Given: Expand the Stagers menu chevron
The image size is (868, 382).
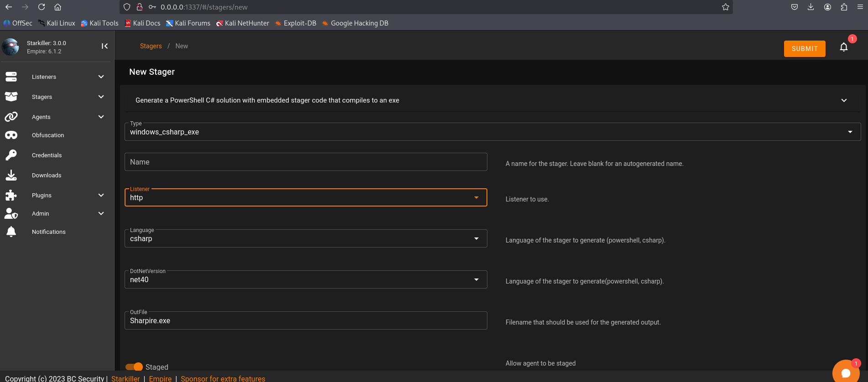Looking at the screenshot, I should (101, 97).
